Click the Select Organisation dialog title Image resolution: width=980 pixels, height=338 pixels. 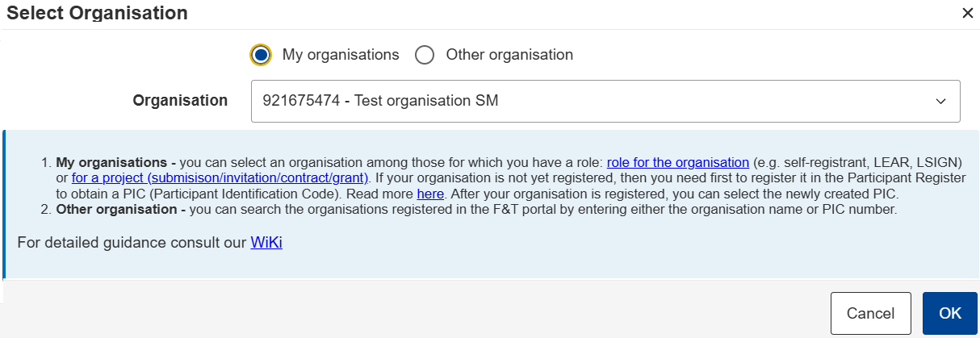coord(98,13)
